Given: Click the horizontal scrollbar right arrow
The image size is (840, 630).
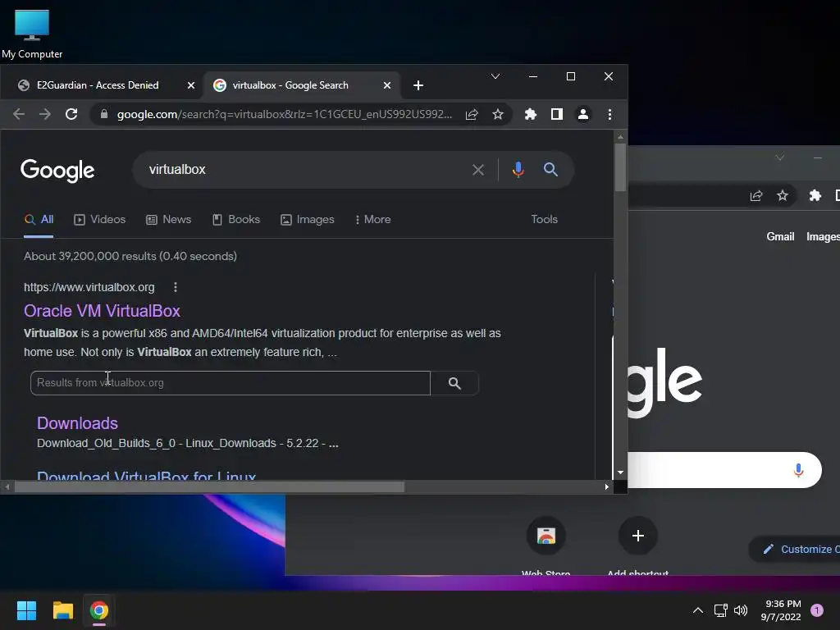Looking at the screenshot, I should coord(606,487).
